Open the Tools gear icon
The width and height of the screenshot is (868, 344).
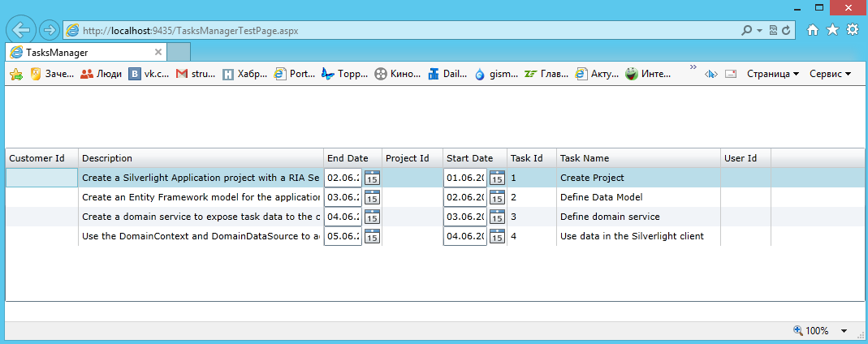click(x=853, y=30)
